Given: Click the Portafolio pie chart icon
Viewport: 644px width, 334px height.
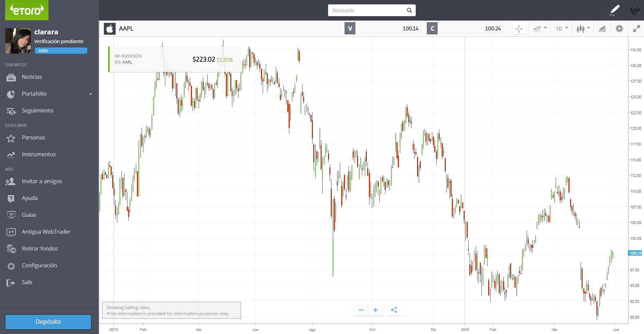Looking at the screenshot, I should tap(11, 94).
